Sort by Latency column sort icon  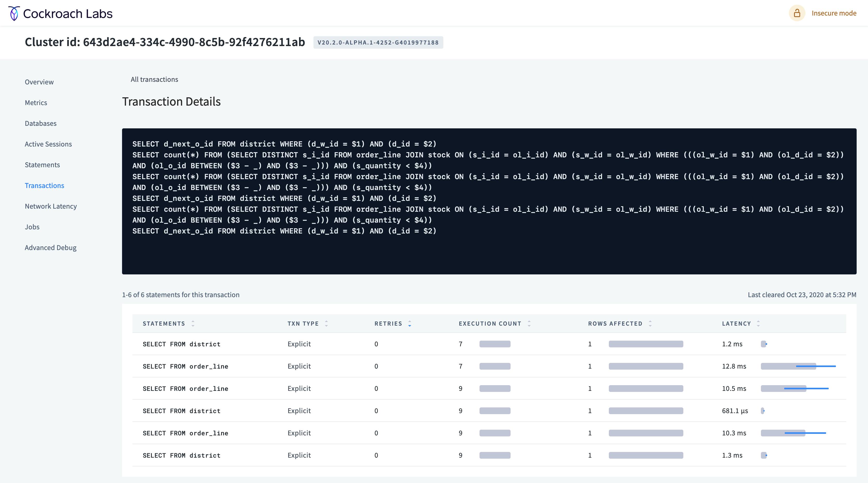tap(758, 324)
